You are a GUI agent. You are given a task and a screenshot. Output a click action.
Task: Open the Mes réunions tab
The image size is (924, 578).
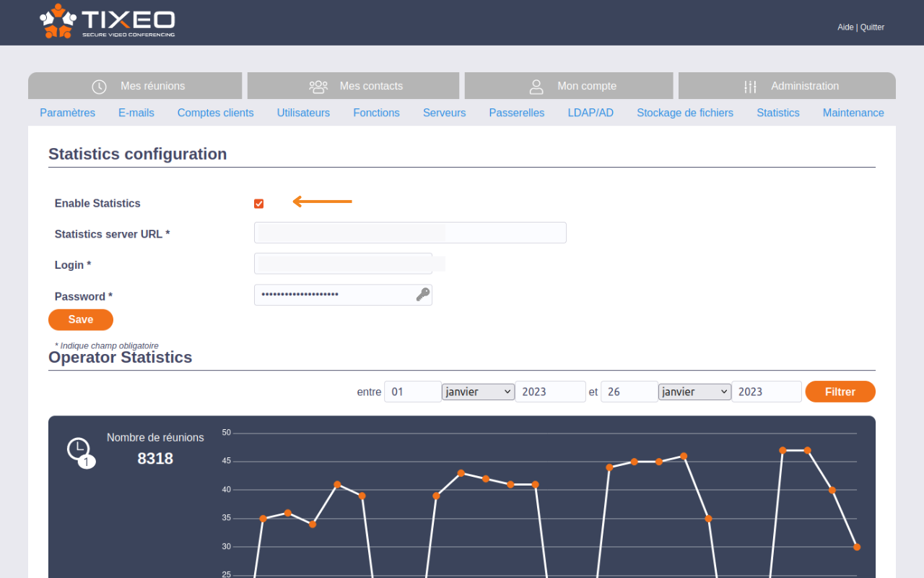(135, 86)
